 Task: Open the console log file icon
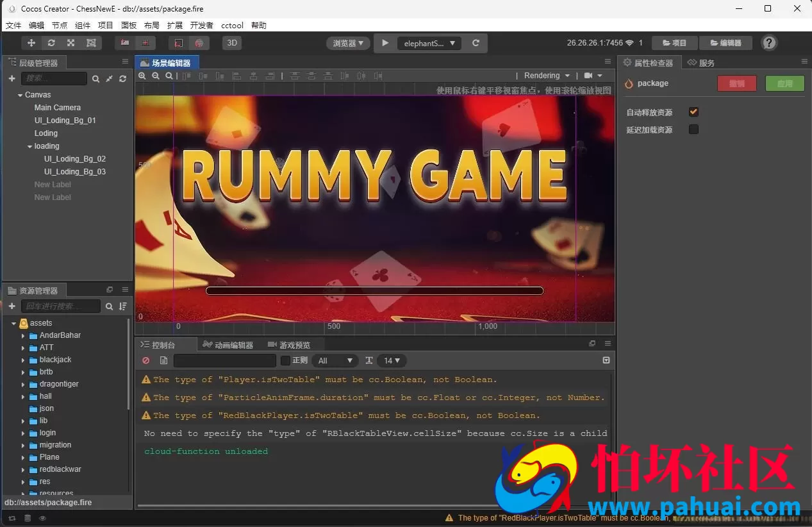163,361
